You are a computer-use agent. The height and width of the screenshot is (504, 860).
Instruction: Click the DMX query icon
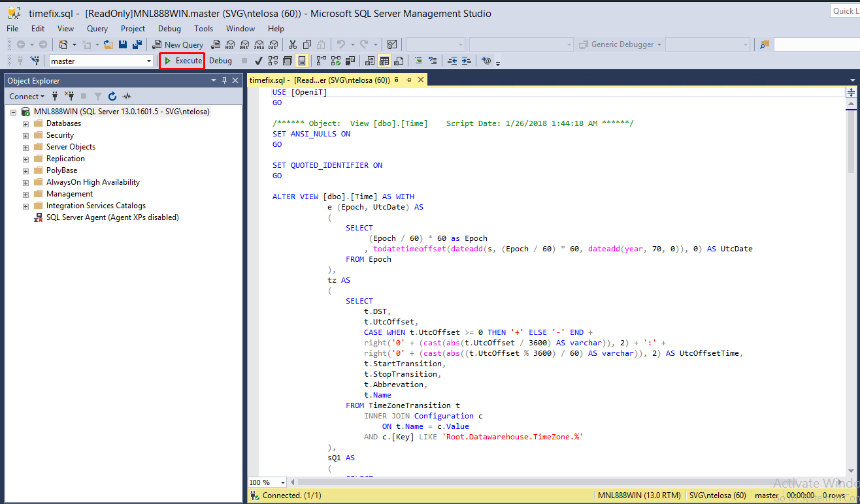[244, 44]
